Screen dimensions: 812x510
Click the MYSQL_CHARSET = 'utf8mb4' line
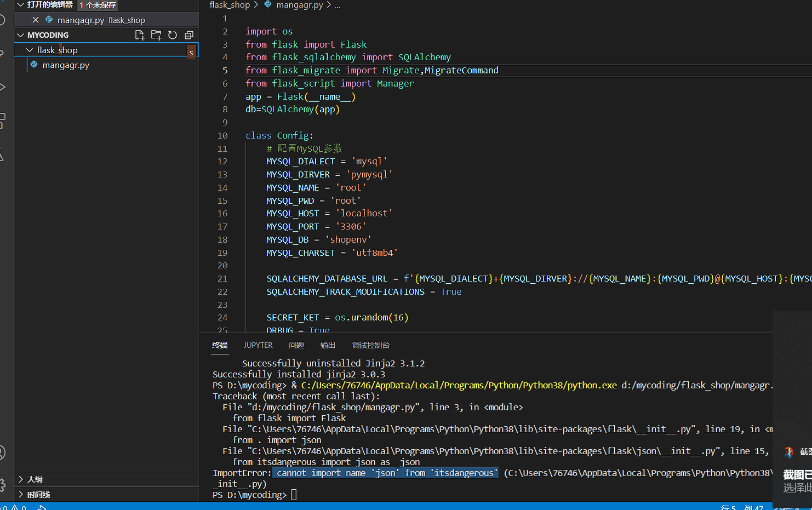coord(332,253)
